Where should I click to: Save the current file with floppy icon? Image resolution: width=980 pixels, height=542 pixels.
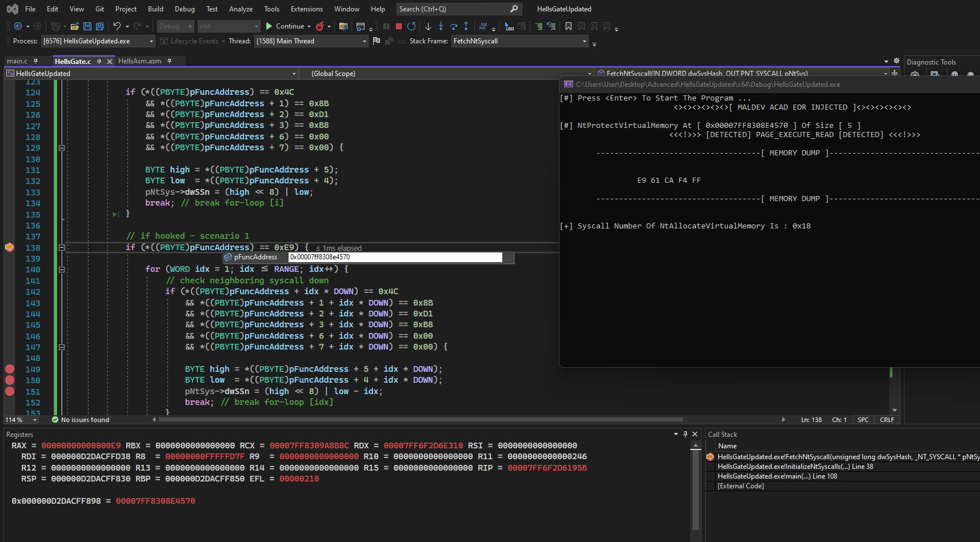point(87,26)
